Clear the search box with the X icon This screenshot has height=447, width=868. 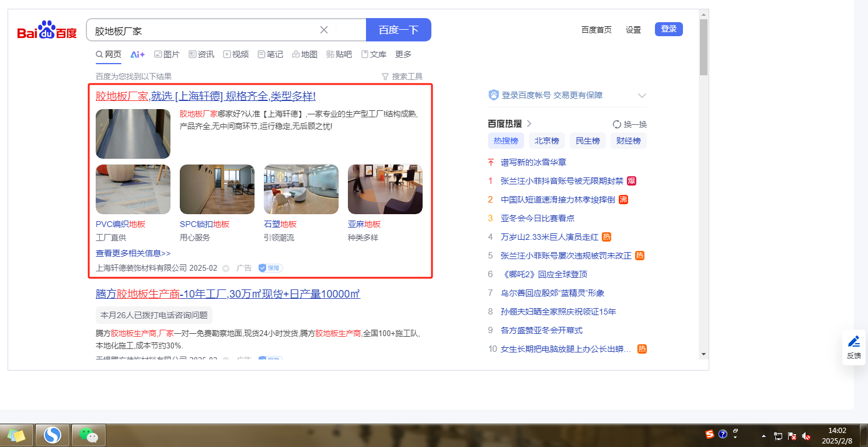click(x=324, y=30)
